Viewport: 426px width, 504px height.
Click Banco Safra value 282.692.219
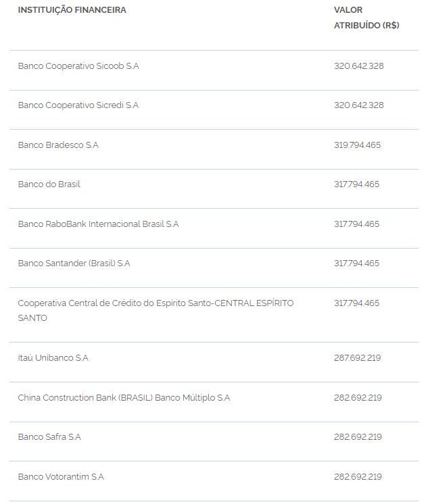pyautogui.click(x=358, y=437)
